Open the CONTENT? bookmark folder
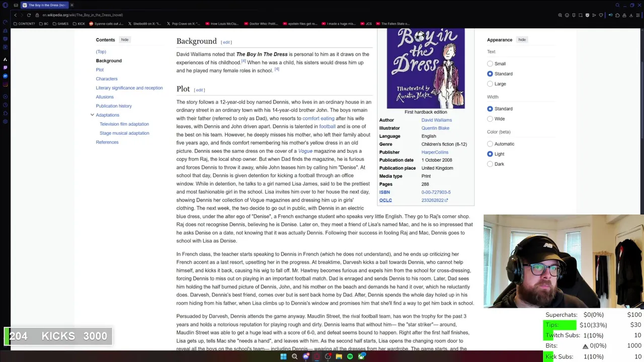Image resolution: width=644 pixels, height=362 pixels. click(x=24, y=24)
